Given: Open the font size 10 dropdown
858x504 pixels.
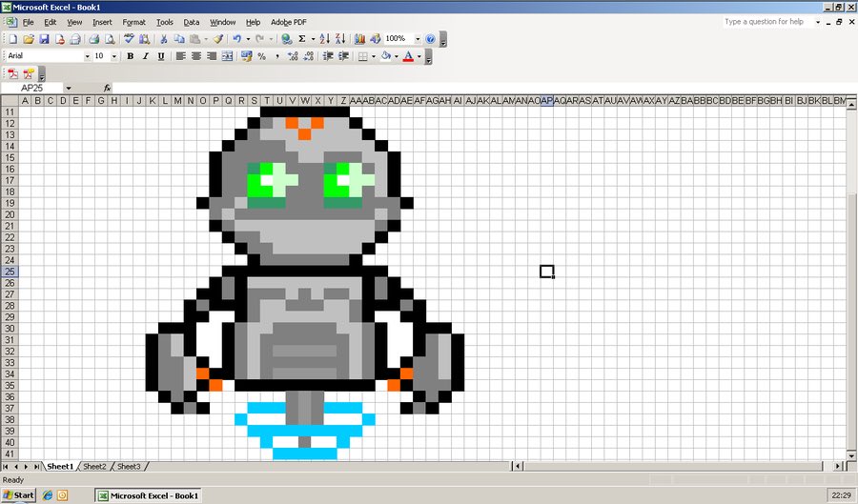Looking at the screenshot, I should [113, 56].
